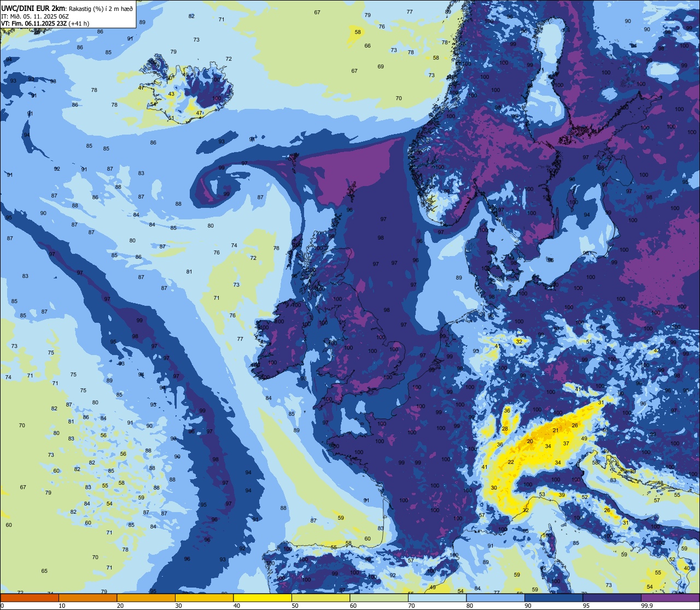Click the legend tick label '99.9'
The height and width of the screenshot is (610, 700).
pyautogui.click(x=647, y=606)
